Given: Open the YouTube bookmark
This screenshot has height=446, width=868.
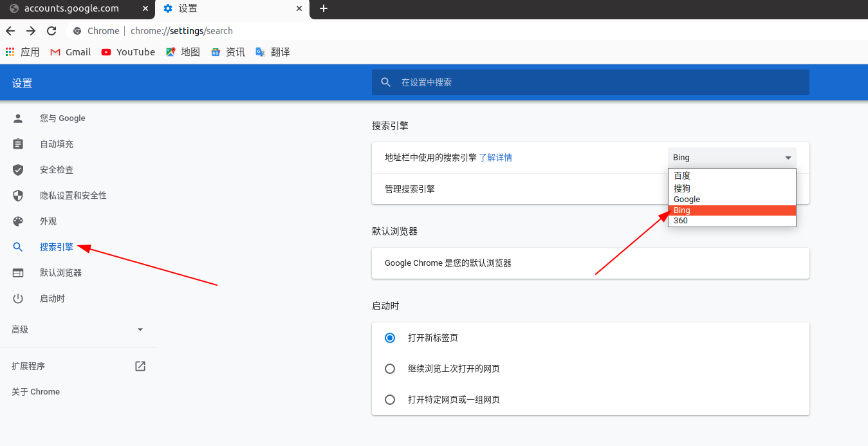Looking at the screenshot, I should tap(128, 52).
